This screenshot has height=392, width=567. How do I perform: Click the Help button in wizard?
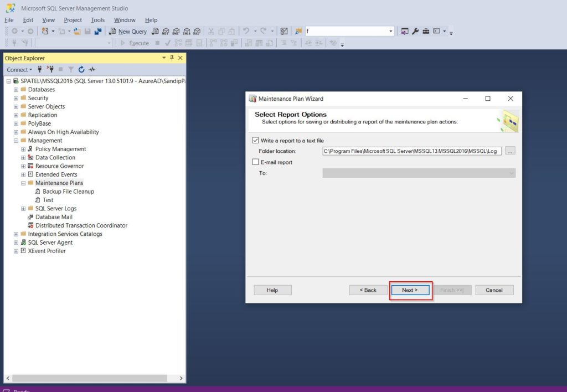272,290
